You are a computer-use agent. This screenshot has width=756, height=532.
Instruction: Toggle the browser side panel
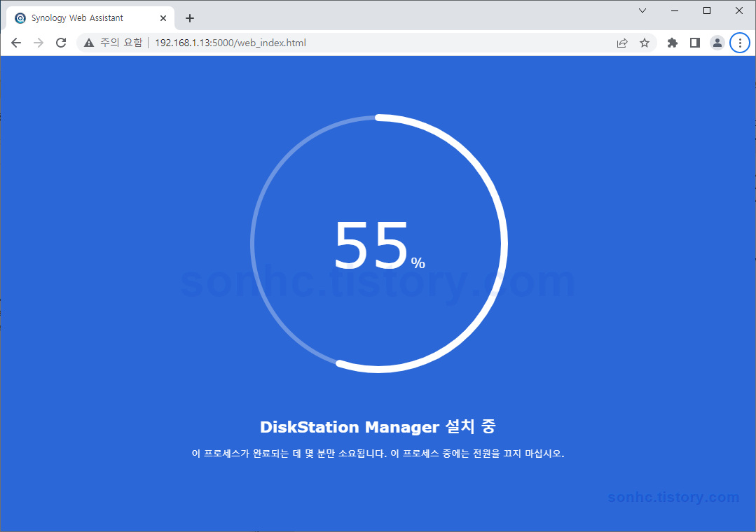(x=695, y=43)
